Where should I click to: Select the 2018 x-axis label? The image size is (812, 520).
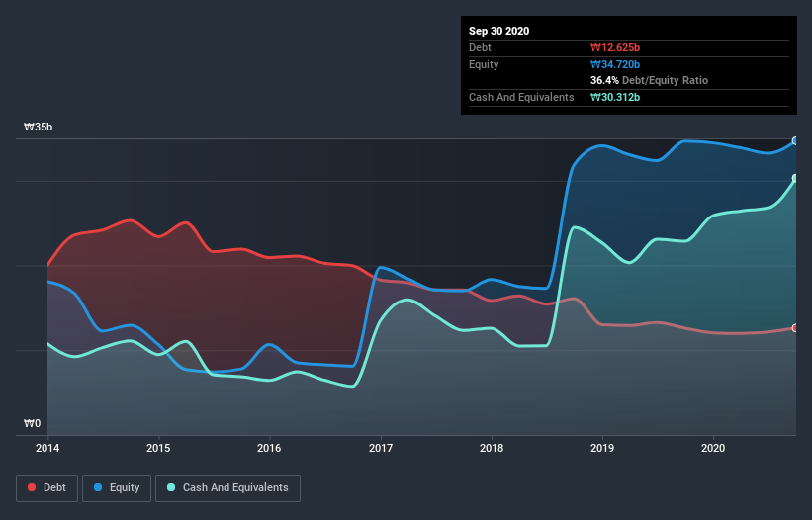[x=492, y=448]
